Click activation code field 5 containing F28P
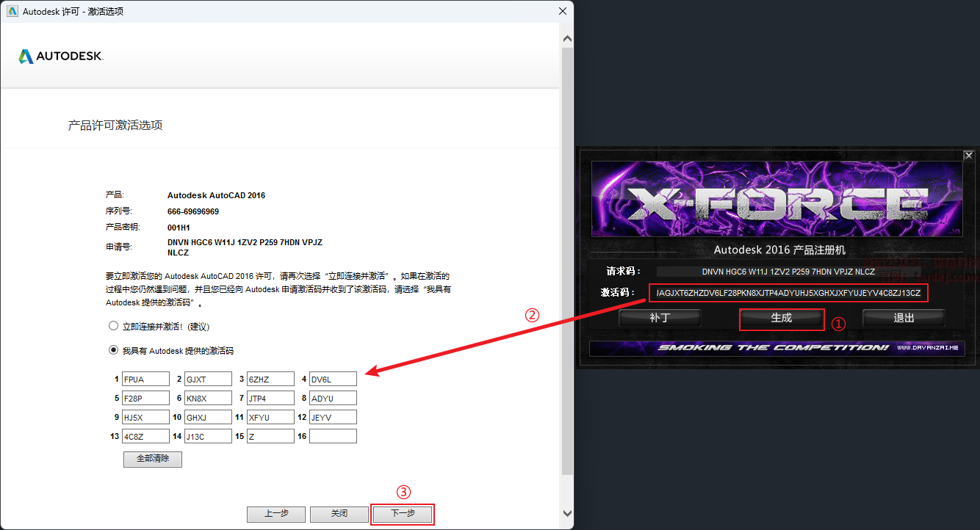The width and height of the screenshot is (980, 530). click(x=145, y=398)
